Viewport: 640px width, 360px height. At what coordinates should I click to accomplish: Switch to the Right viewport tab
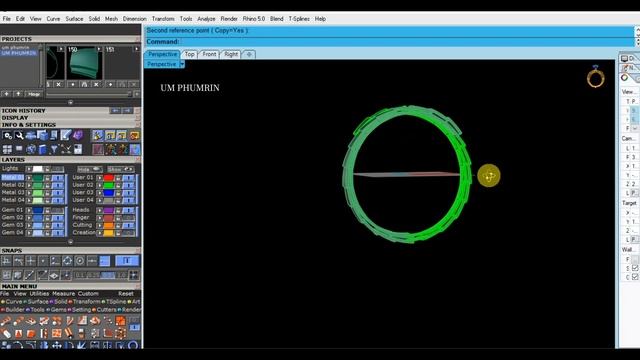[x=231, y=54]
